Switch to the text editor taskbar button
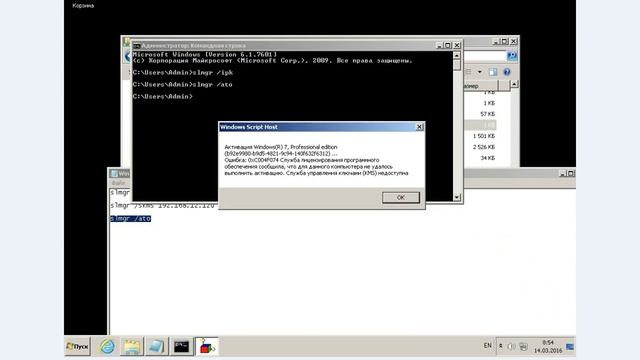The width and height of the screenshot is (640, 360). (x=157, y=347)
